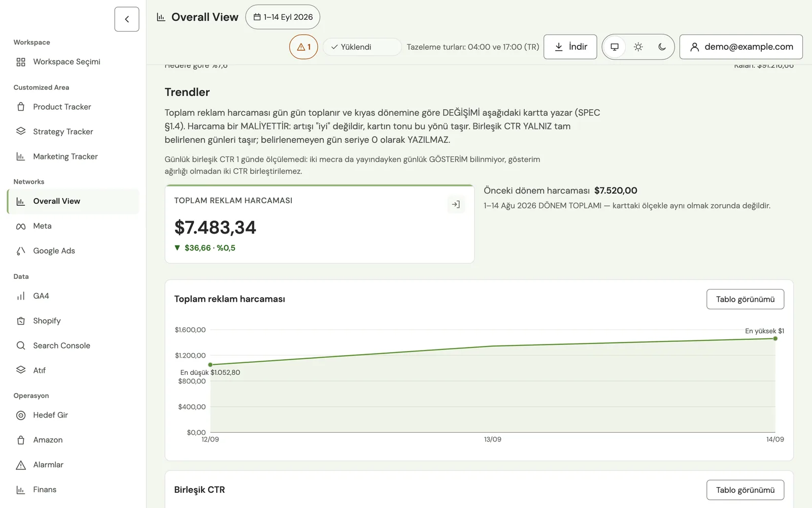The image size is (812, 508).
Task: Click the Google Ads logo icon
Action: 21,251
